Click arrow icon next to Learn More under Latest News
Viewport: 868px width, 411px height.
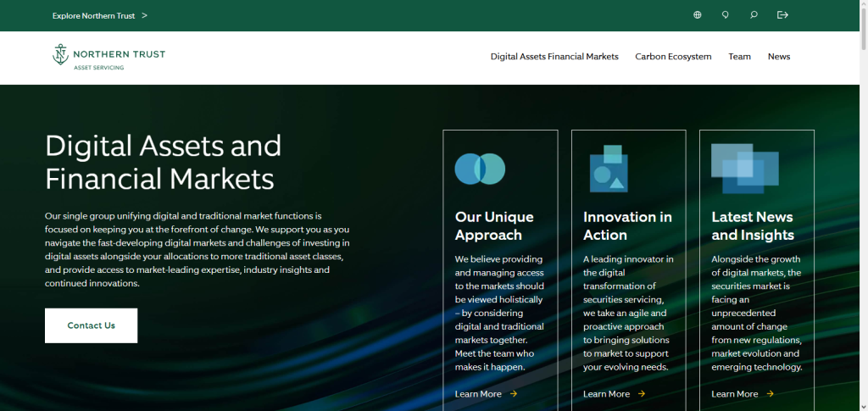click(770, 394)
